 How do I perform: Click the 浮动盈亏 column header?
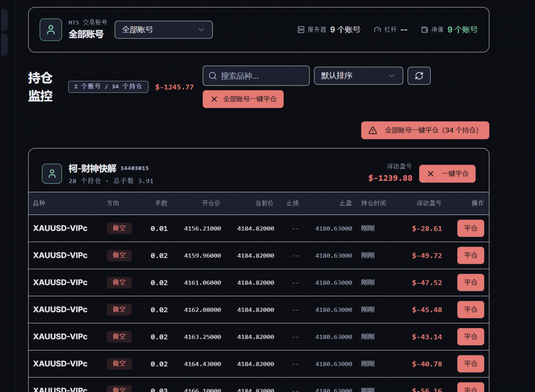429,203
